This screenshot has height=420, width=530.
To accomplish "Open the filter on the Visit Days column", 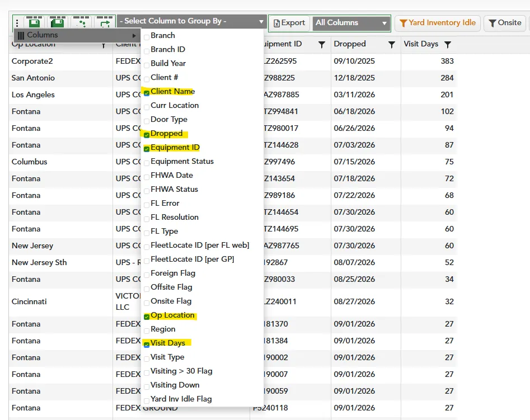I will click(x=448, y=44).
